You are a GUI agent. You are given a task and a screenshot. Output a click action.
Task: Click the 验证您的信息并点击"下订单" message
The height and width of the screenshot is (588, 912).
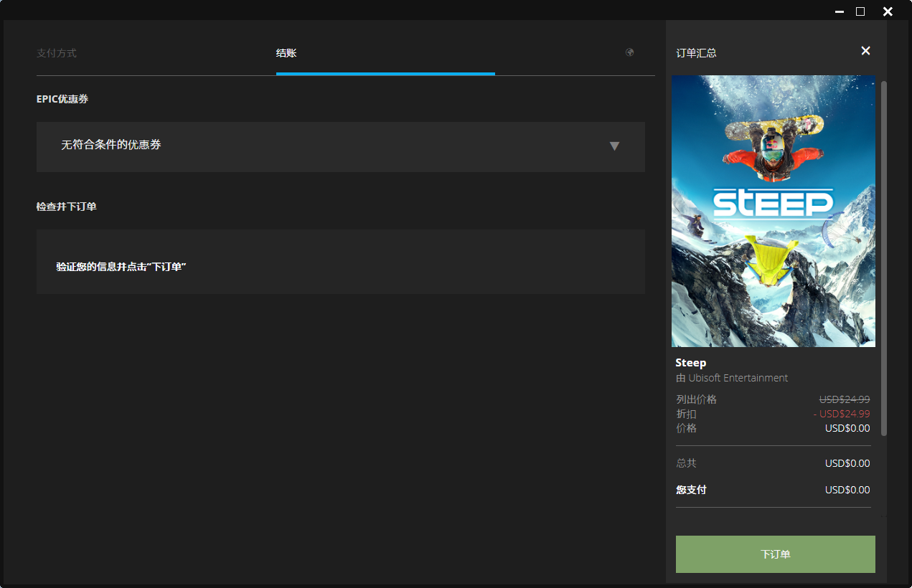point(121,267)
